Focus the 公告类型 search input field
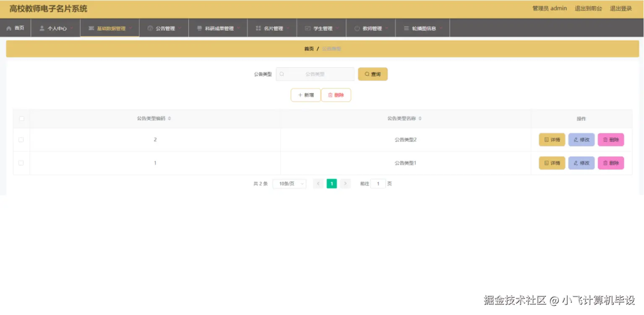644x315 pixels. 315,74
